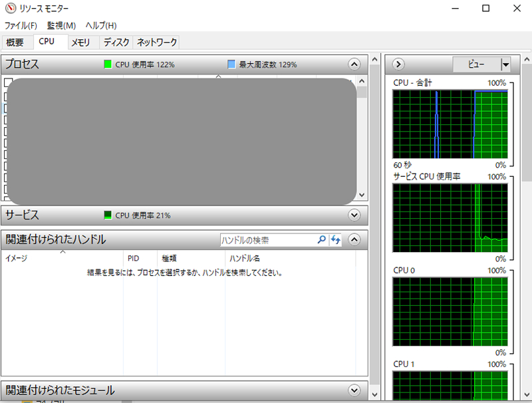Image resolution: width=532 pixels, height=403 pixels.
Task: Click the handle search magnifier icon
Action: (x=321, y=239)
